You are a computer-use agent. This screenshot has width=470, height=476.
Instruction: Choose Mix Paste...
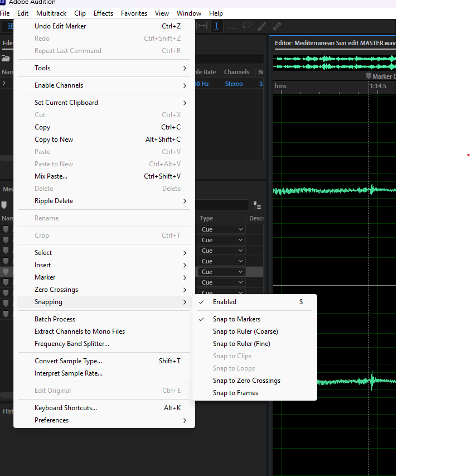coord(104,176)
